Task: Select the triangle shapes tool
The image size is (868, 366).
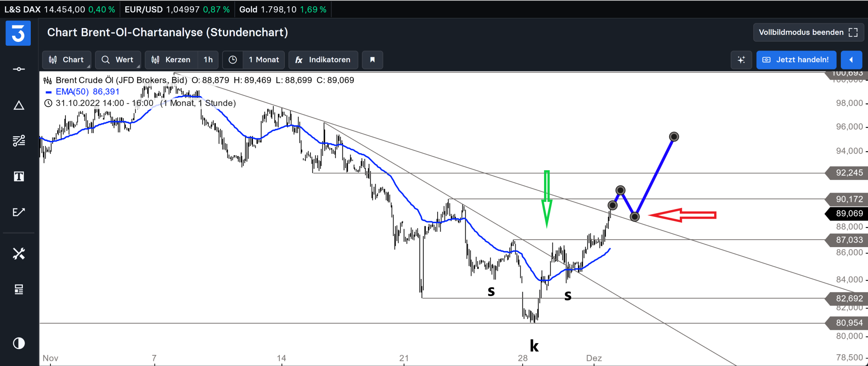Action: (19, 105)
